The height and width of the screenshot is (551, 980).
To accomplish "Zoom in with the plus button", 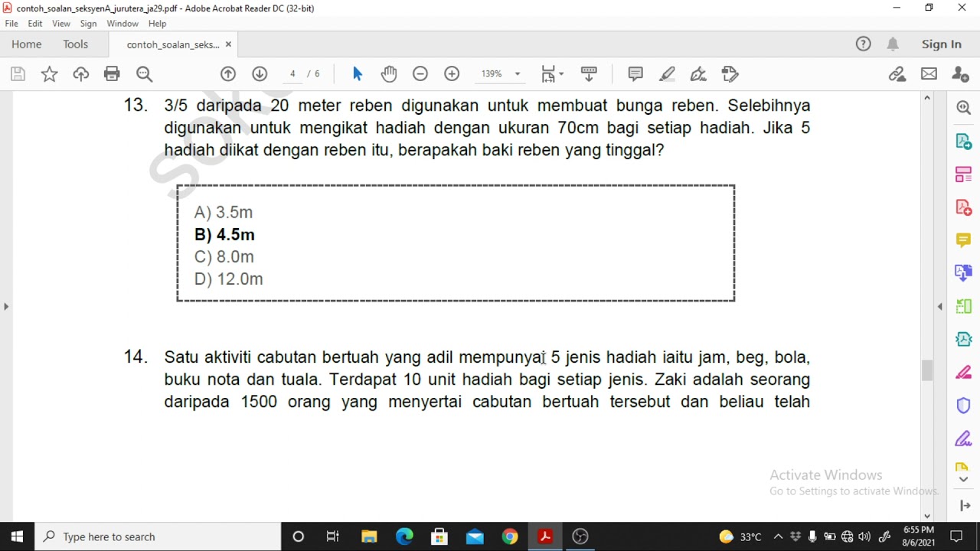I will click(452, 74).
